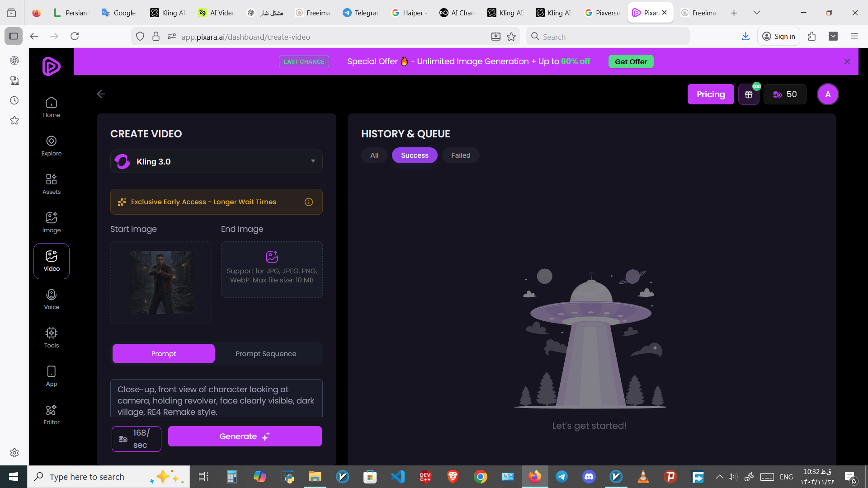Viewport: 868px width, 488px height.
Task: Switch to the Telegram browser tab
Action: coord(361,13)
